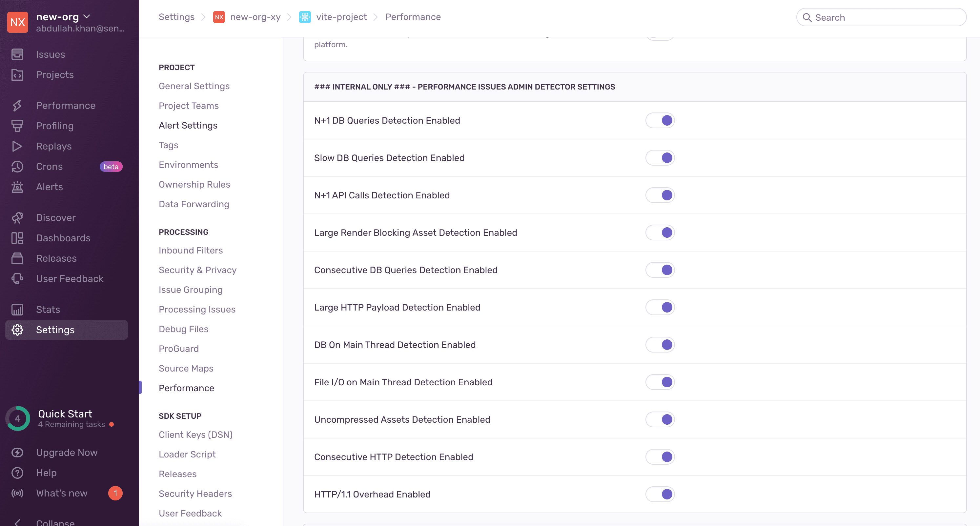
Task: Click Upgrade Now button in sidebar
Action: pos(67,452)
